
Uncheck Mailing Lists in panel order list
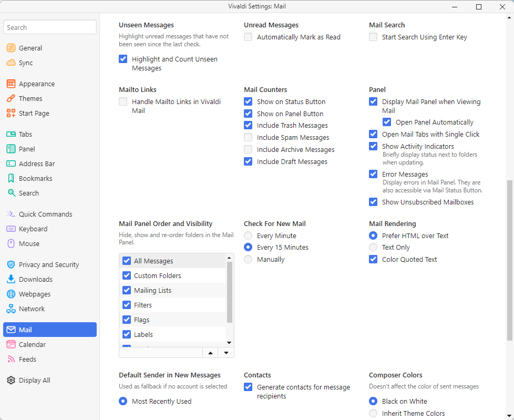point(127,290)
